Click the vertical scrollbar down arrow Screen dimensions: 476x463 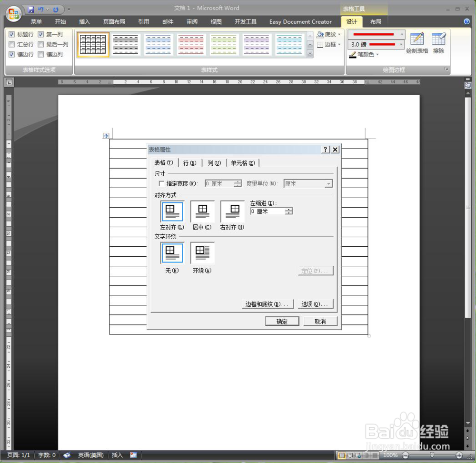(x=468, y=423)
